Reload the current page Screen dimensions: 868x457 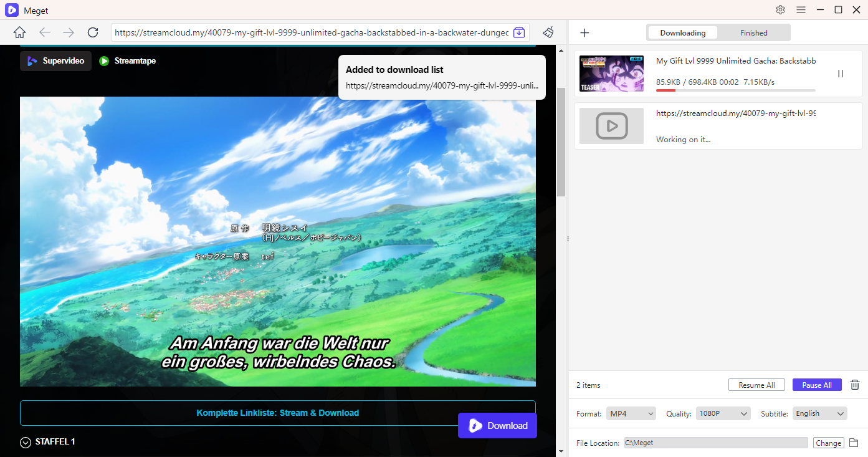[93, 32]
